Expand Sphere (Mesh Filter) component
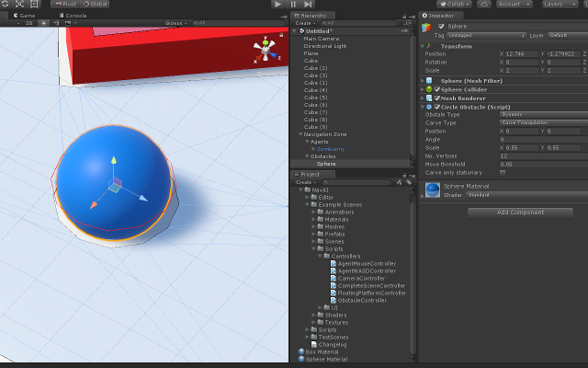This screenshot has height=368, width=588. click(423, 81)
